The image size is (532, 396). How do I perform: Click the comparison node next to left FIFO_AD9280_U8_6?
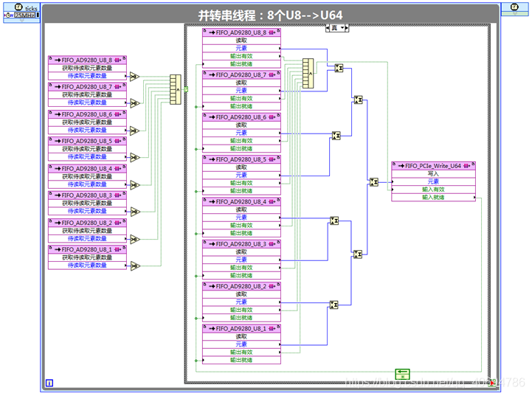tap(135, 131)
